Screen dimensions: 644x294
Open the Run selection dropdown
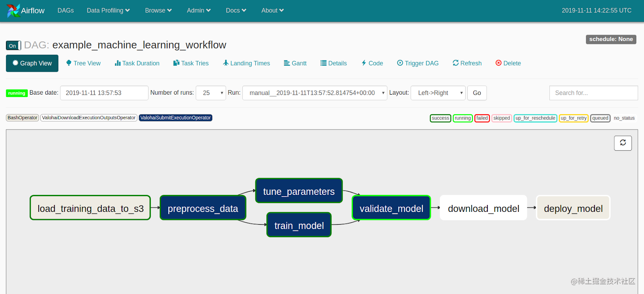[315, 93]
